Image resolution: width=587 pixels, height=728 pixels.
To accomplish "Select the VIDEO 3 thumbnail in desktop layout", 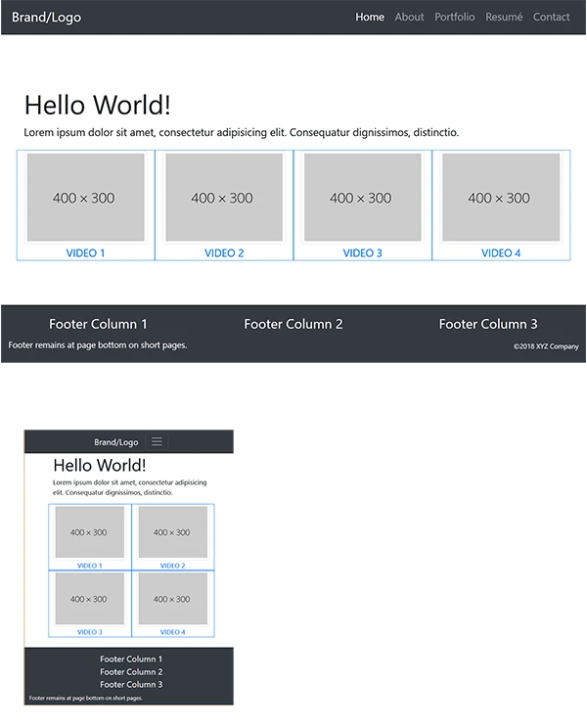I will pyautogui.click(x=362, y=198).
